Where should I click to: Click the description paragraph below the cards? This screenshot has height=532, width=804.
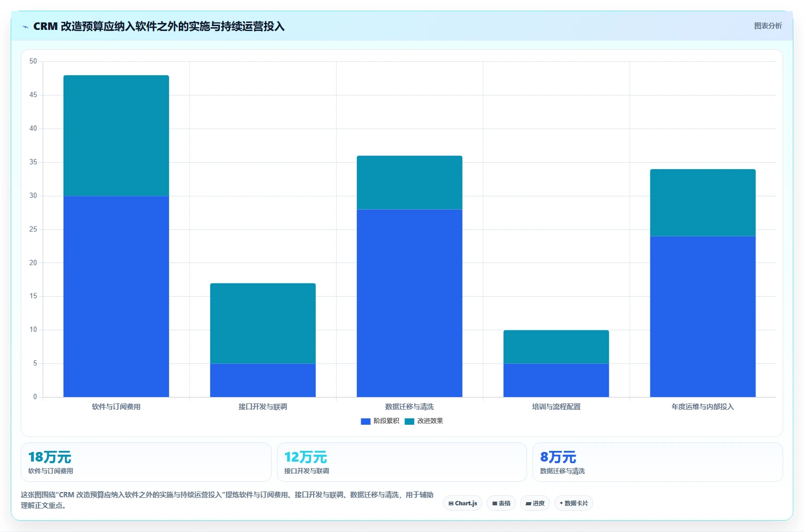[227, 500]
